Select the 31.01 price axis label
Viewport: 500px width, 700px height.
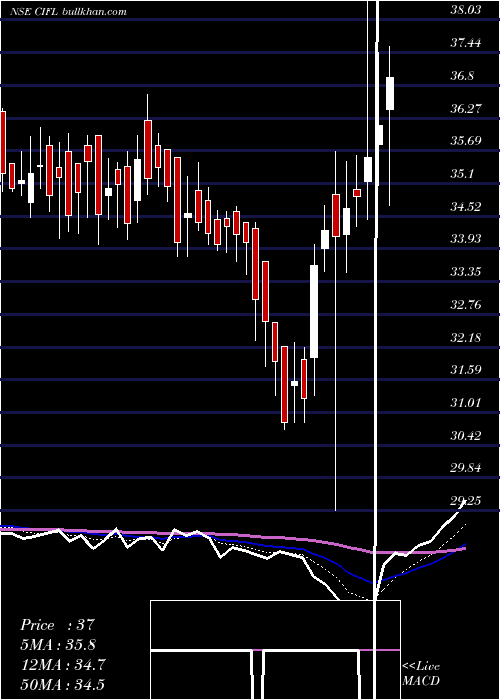click(x=466, y=403)
